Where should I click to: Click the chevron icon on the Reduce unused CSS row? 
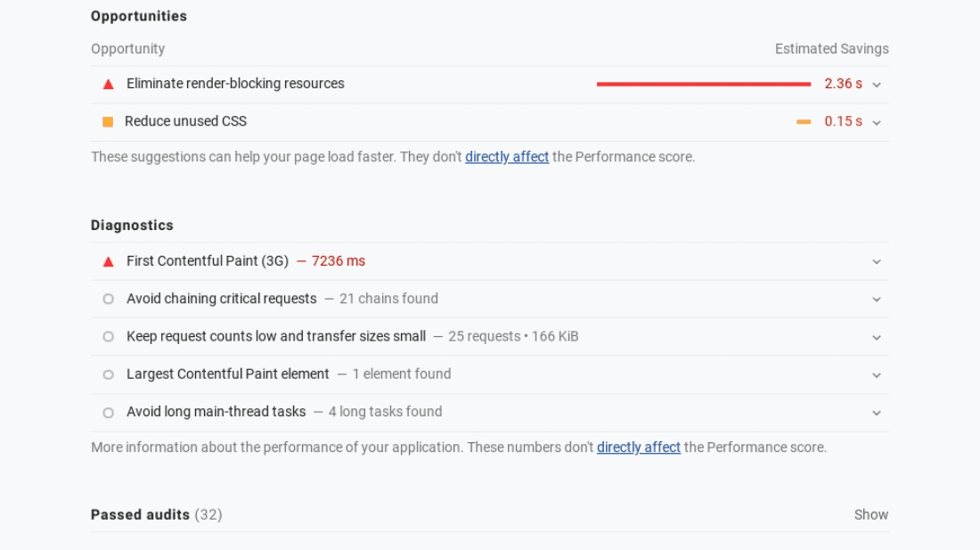[876, 122]
